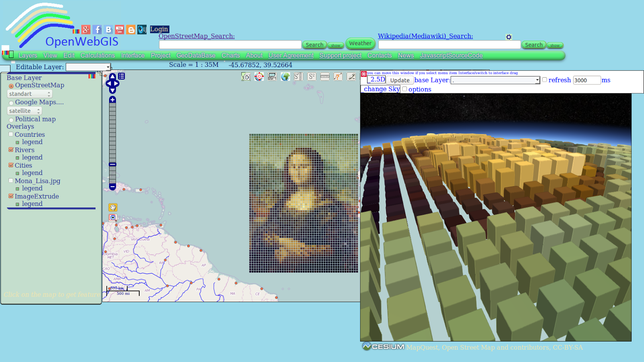This screenshot has height=362, width=644.
Task: Pan the map up with arrow
Action: click(113, 76)
